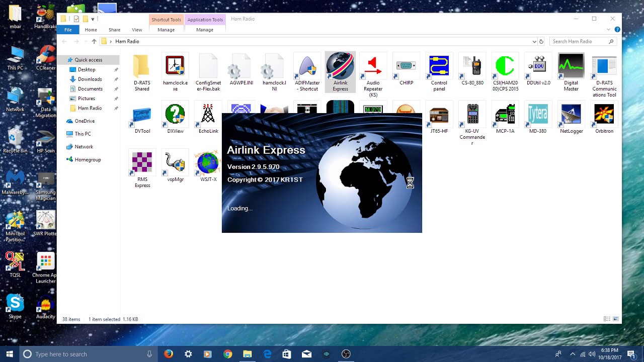The image size is (644, 362).
Task: Open the Recycle Bin desktop icon
Action: [15, 141]
